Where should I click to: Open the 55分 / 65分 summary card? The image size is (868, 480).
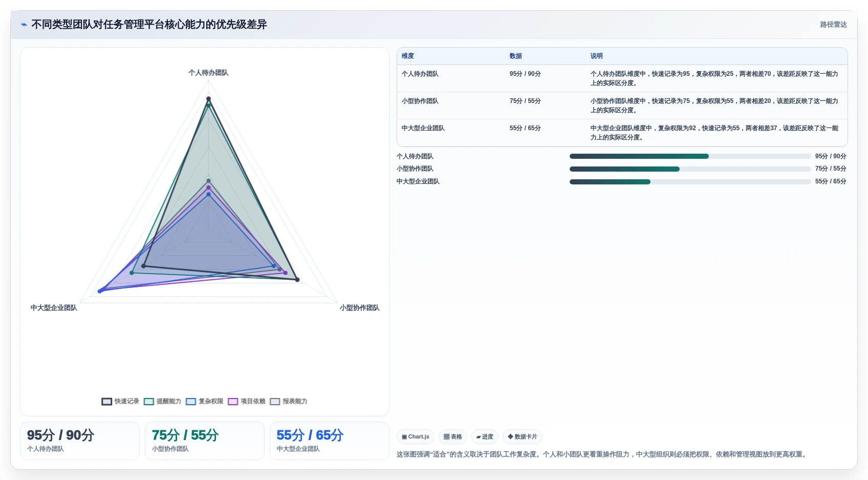pos(330,441)
